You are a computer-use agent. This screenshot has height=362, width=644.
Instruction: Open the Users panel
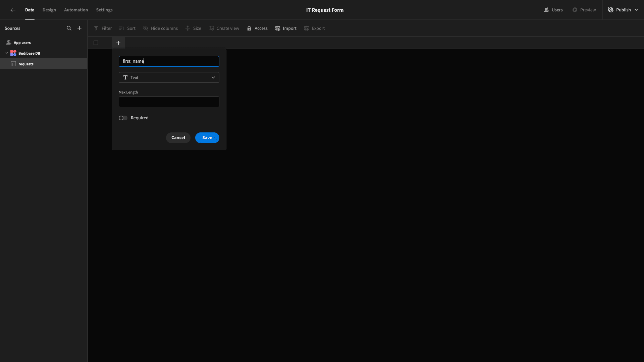(553, 10)
